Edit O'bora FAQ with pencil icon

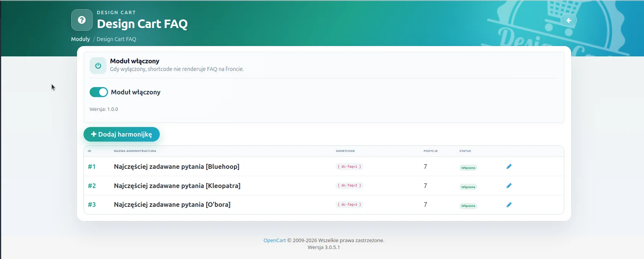coord(509,205)
